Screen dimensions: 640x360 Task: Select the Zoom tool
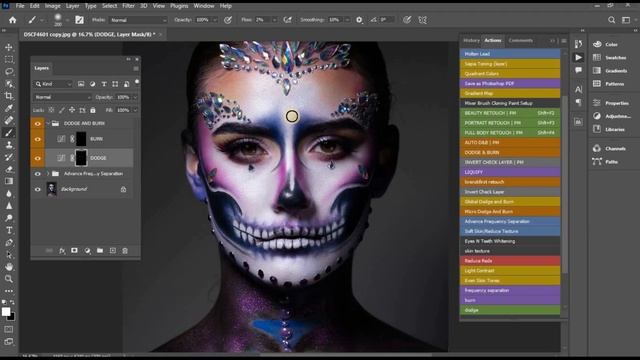(9, 279)
